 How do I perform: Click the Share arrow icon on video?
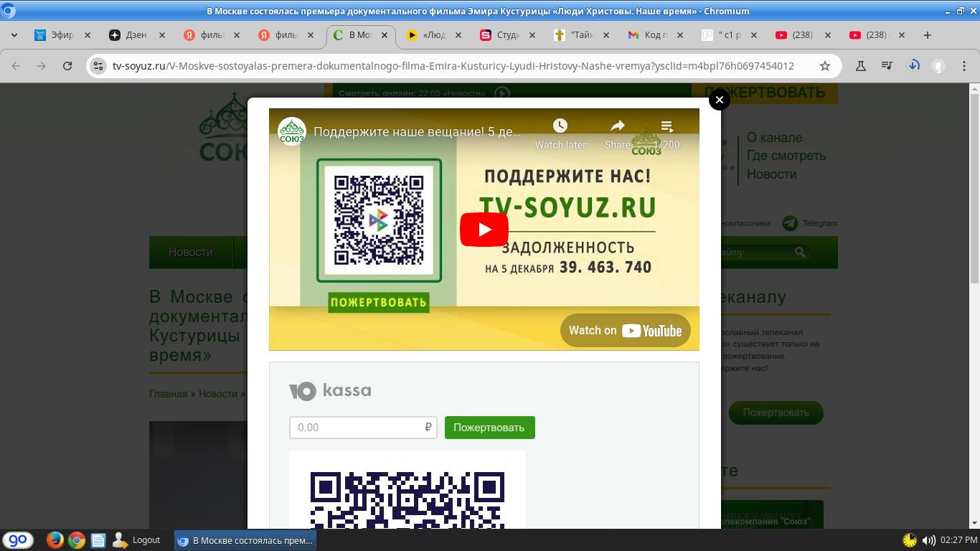click(x=618, y=126)
